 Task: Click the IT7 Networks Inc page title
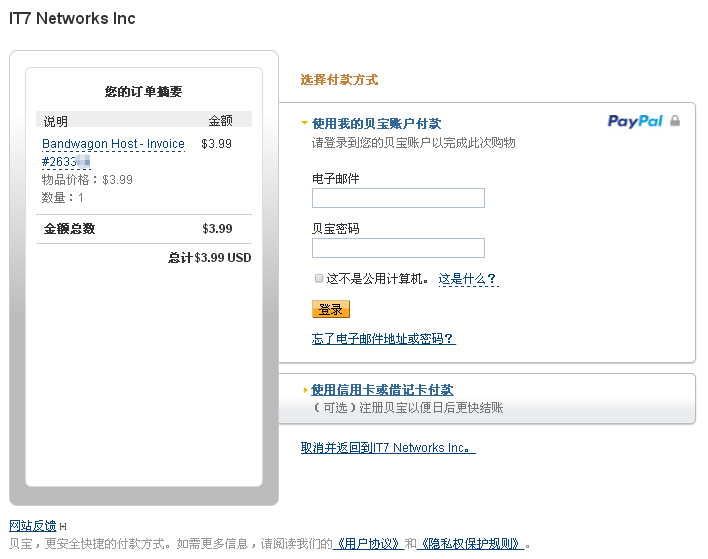click(x=72, y=19)
